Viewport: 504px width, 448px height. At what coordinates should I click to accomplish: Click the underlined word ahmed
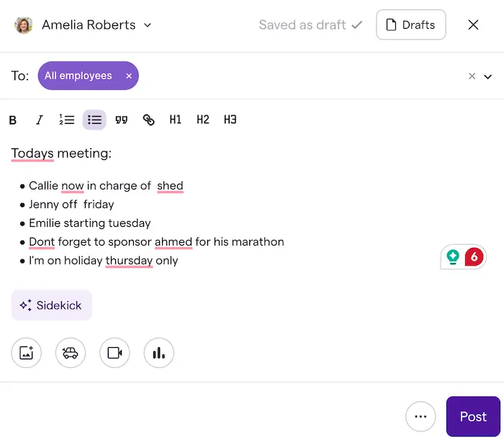click(174, 242)
